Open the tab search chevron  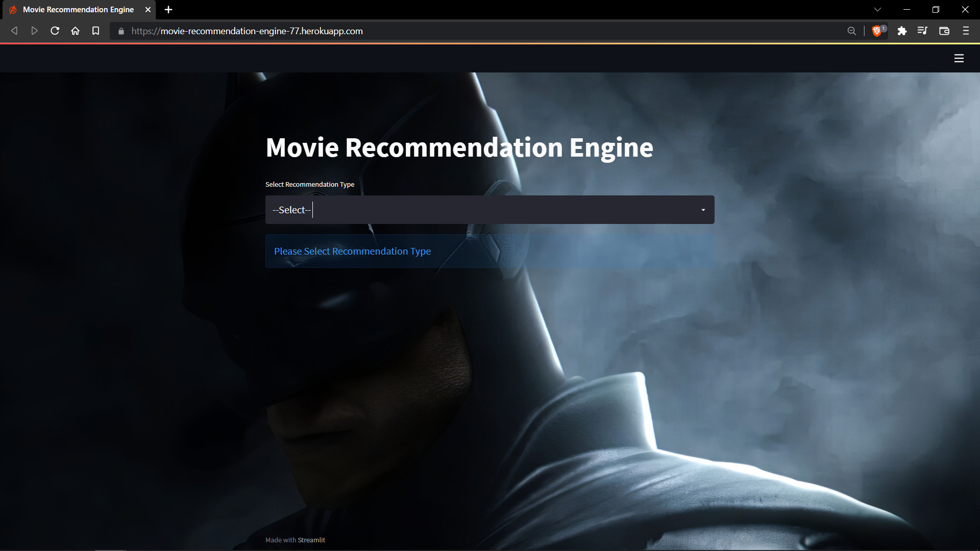pos(877,9)
